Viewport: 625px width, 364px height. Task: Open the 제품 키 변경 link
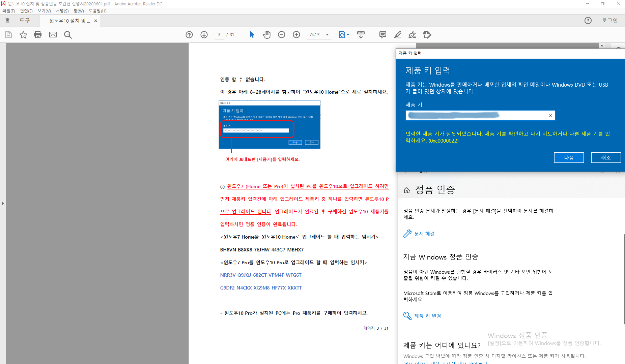tap(427, 316)
